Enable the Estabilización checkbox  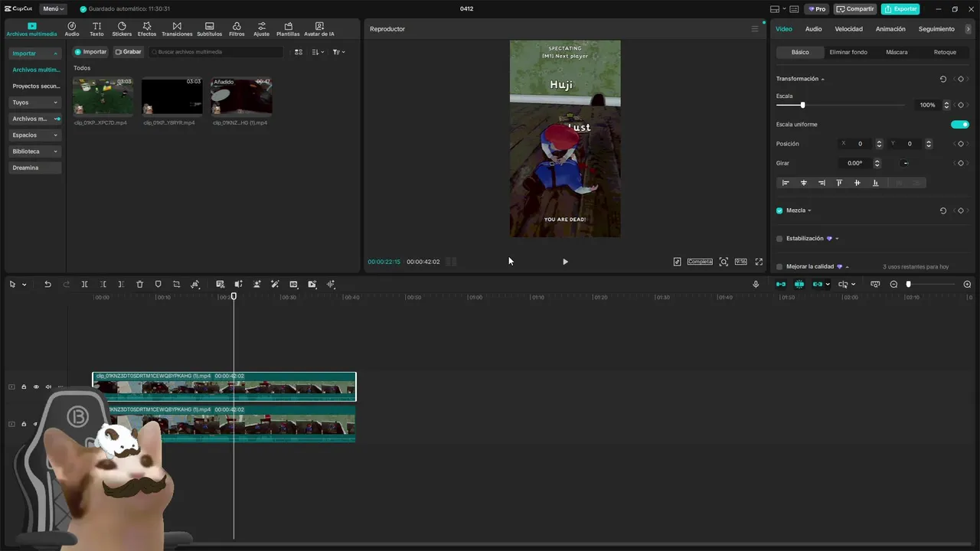[x=779, y=239]
